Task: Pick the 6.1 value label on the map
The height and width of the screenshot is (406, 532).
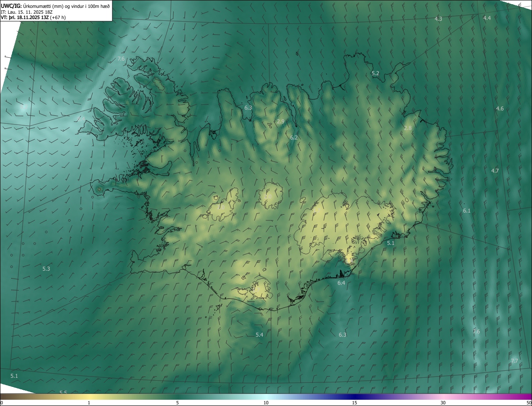Action: point(467,211)
